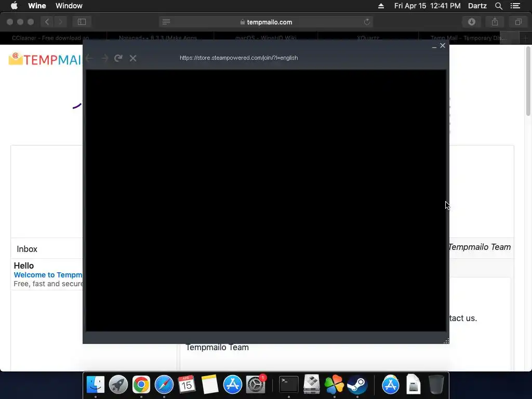The height and width of the screenshot is (399, 532).
Task: Click the Safari page vertical scrollbar
Action: 528,82
